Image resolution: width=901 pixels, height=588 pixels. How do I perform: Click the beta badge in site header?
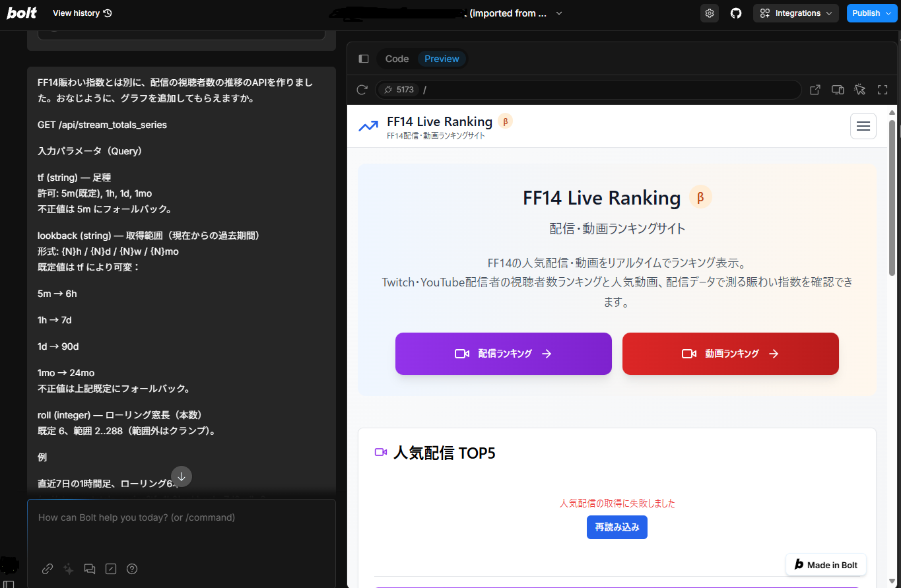(x=505, y=121)
